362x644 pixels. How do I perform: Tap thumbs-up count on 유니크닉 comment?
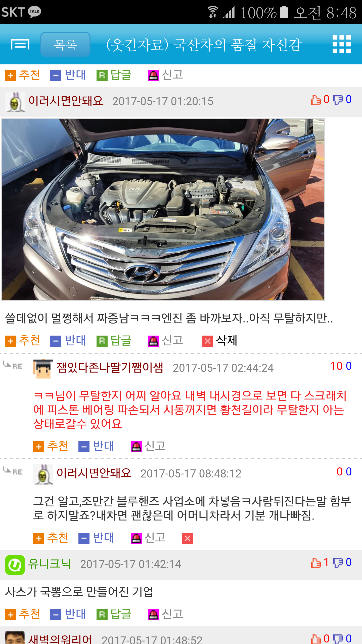click(320, 562)
